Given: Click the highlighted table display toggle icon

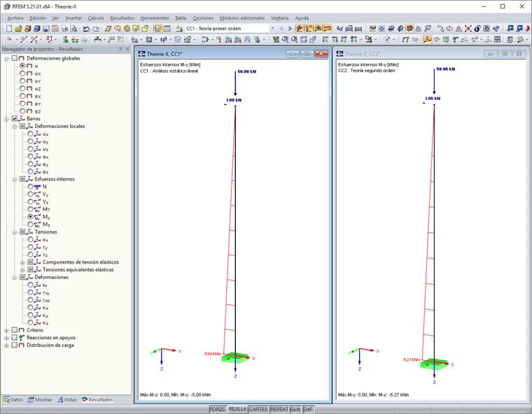Looking at the screenshot, I should pos(157,29).
